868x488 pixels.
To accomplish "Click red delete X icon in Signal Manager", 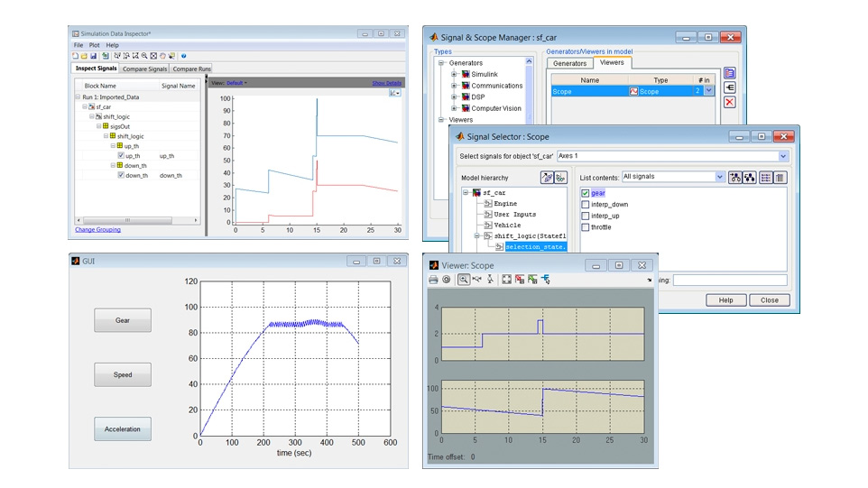I will pos(729,102).
